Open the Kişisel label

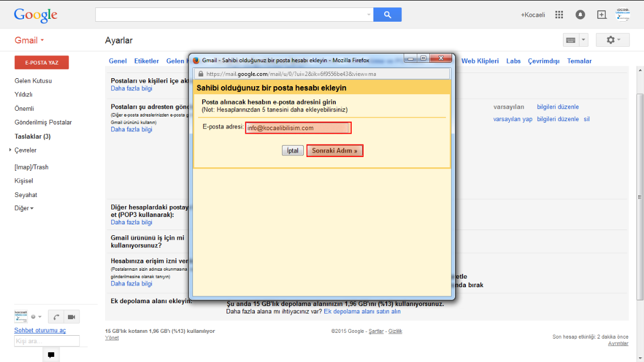[24, 181]
